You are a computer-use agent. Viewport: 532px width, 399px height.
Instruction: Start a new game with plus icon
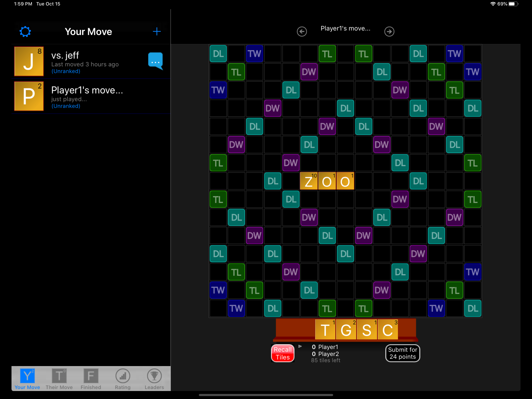click(x=157, y=32)
